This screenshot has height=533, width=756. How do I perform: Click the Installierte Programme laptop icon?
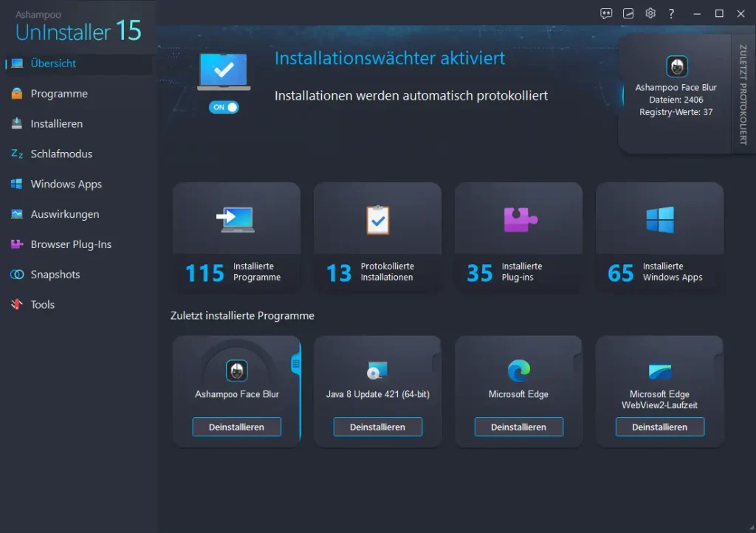point(236,220)
